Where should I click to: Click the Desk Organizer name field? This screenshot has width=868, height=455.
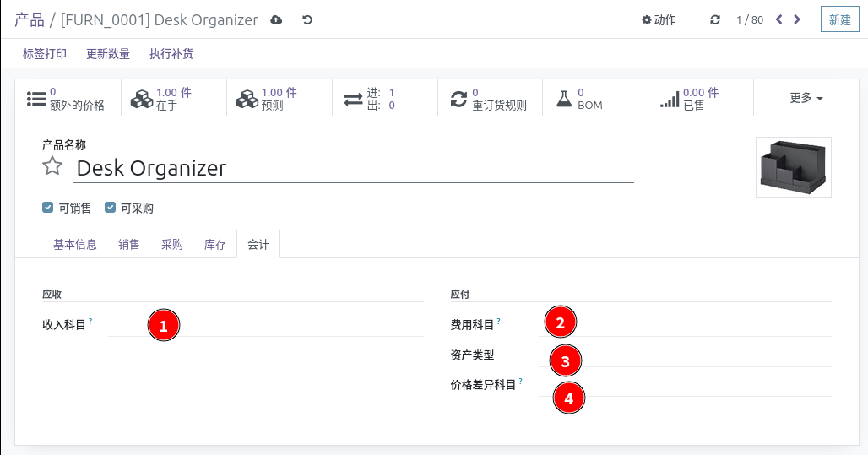353,168
